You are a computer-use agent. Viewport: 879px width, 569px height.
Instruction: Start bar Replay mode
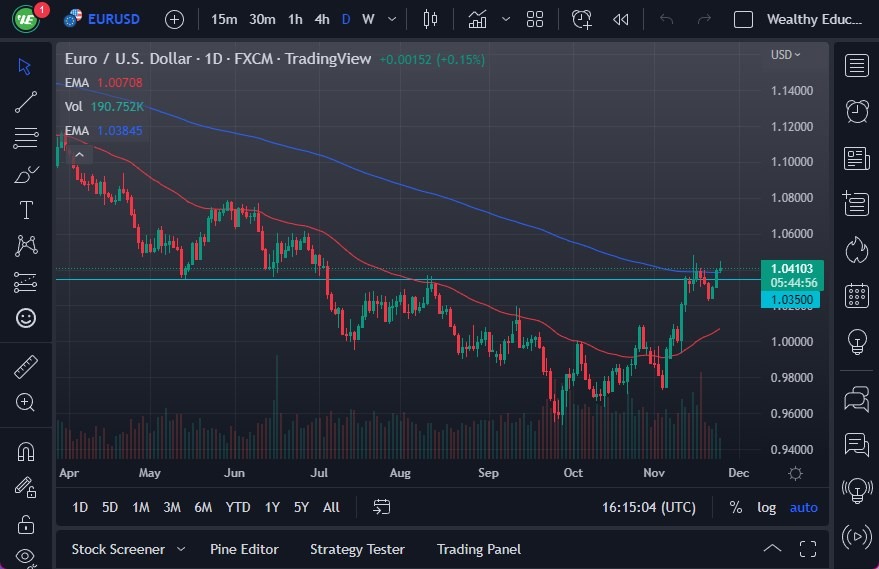[621, 19]
